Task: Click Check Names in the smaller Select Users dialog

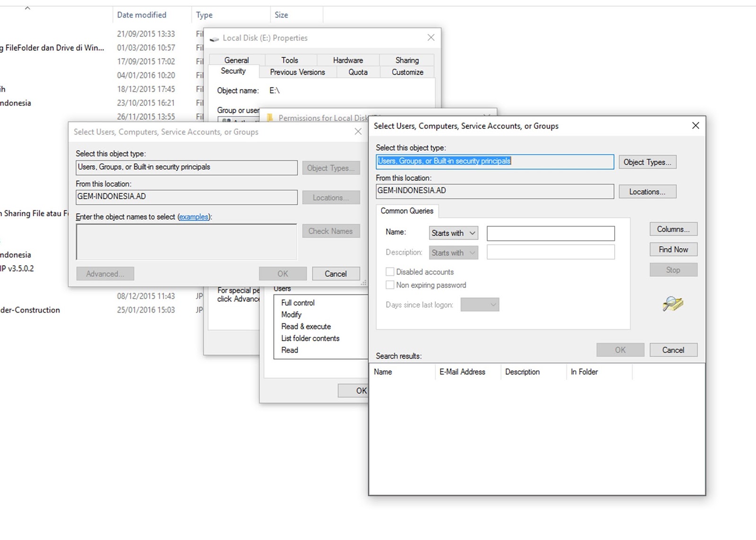Action: [331, 231]
